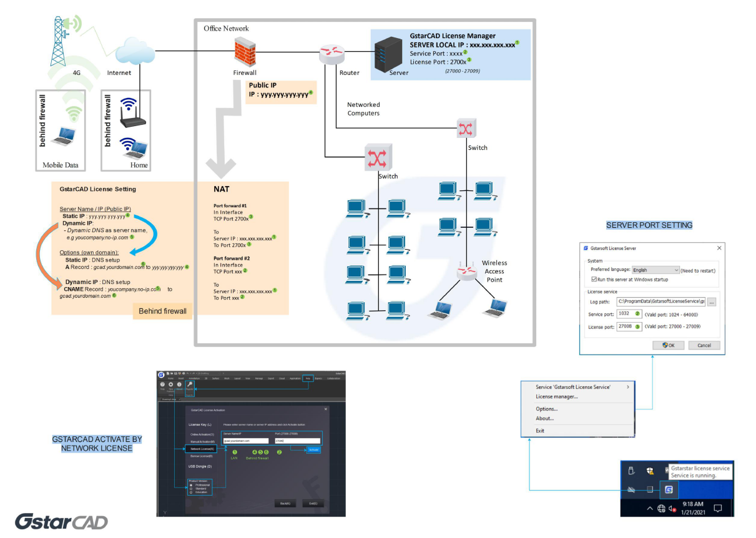Viewport: 756px width, 538px height.
Task: Click the 'USB Dongle (D)' heading
Action: [x=200, y=466]
